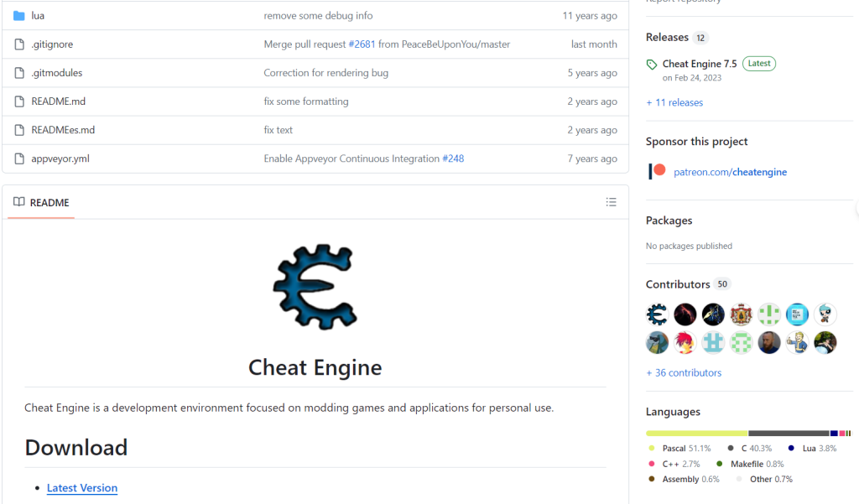
Task: Open the Cheat Engine 7.5 release
Action: (x=700, y=64)
